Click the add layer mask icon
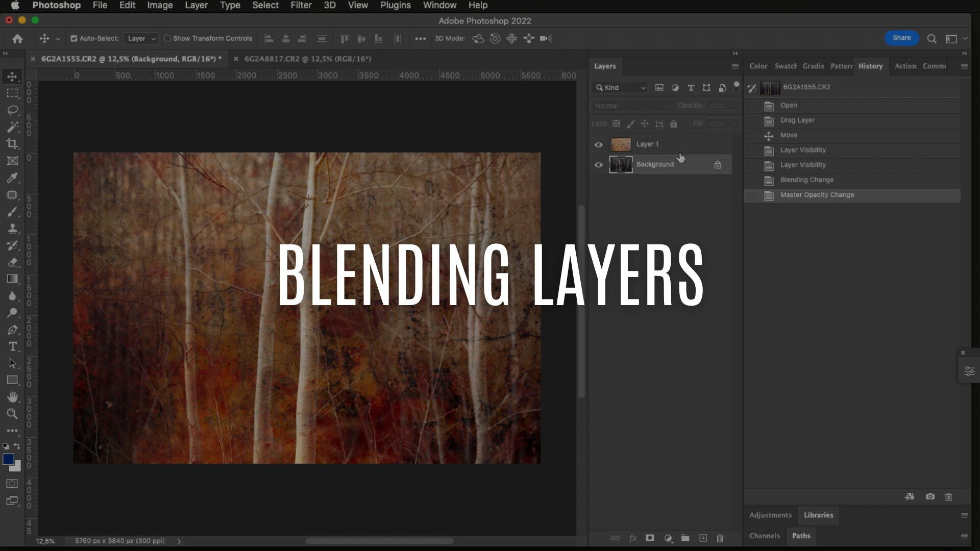 [x=650, y=538]
